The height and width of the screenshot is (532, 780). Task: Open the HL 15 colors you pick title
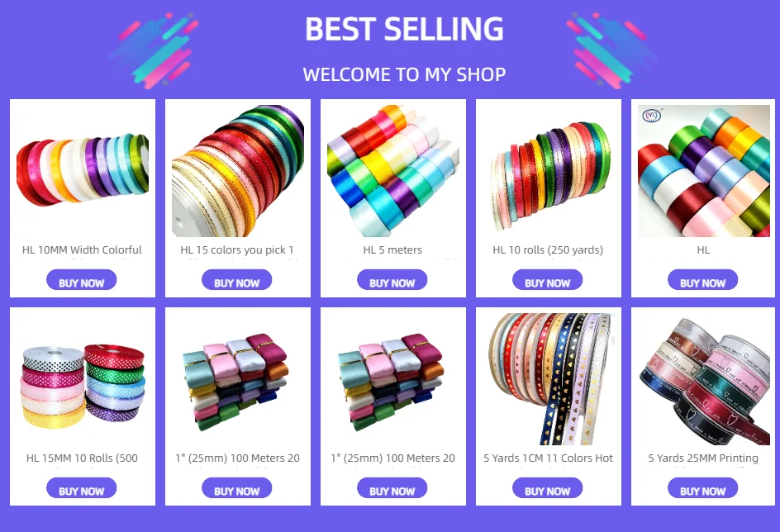click(x=237, y=249)
